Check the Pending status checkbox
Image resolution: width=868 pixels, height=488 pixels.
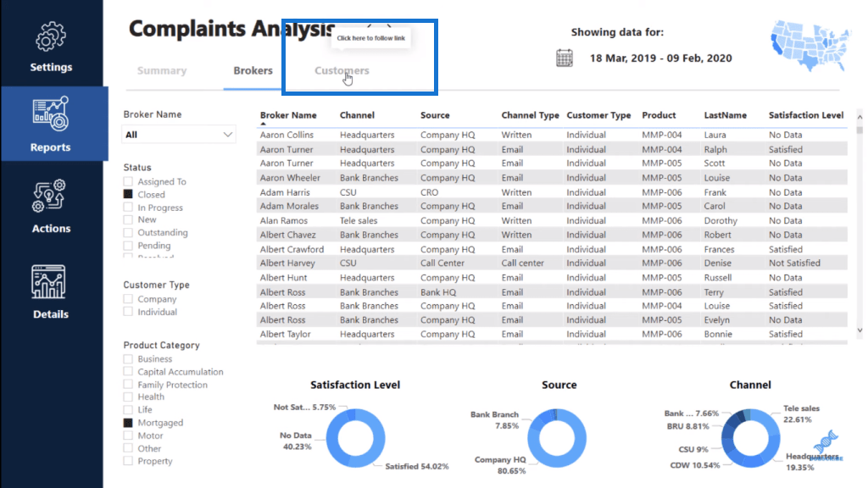click(128, 246)
